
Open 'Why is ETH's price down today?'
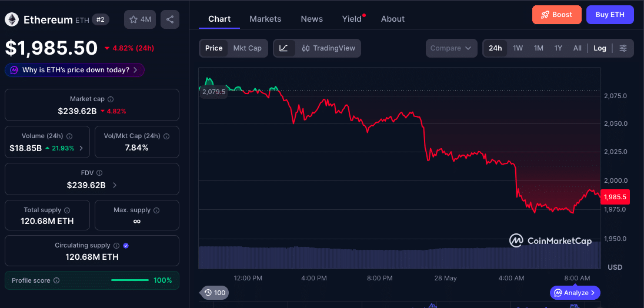74,70
